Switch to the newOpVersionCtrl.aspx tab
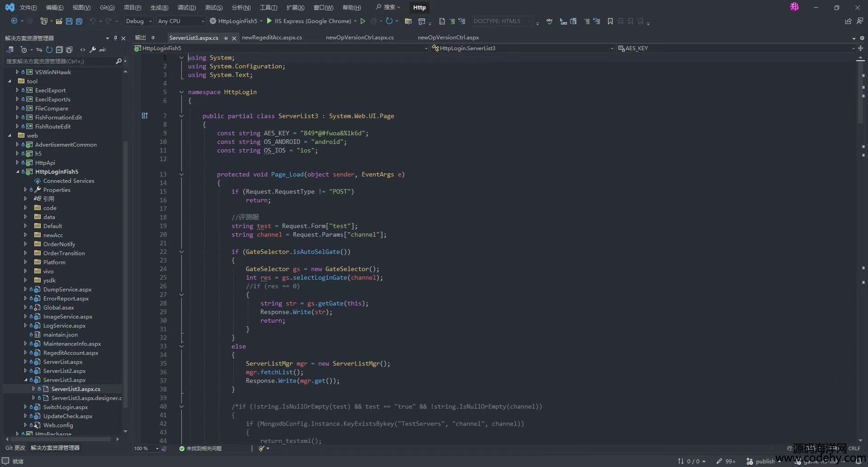Viewport: 868px width, 467px height. pos(448,38)
